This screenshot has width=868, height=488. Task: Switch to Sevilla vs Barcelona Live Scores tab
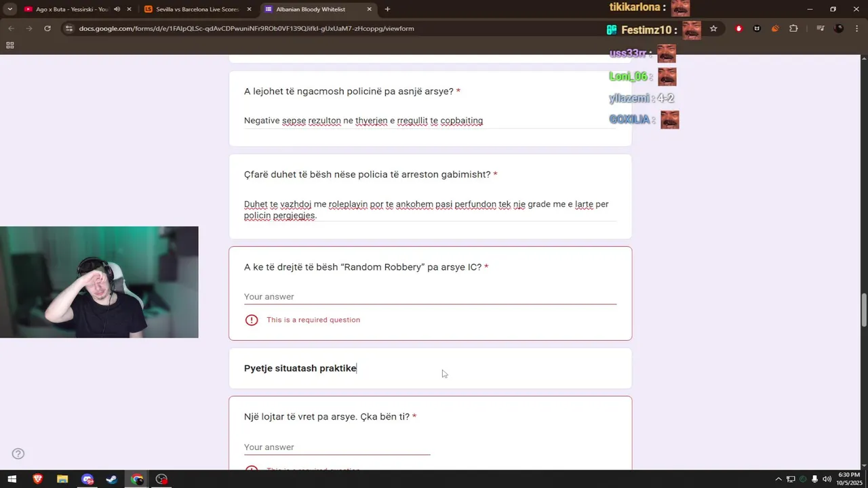[197, 9]
